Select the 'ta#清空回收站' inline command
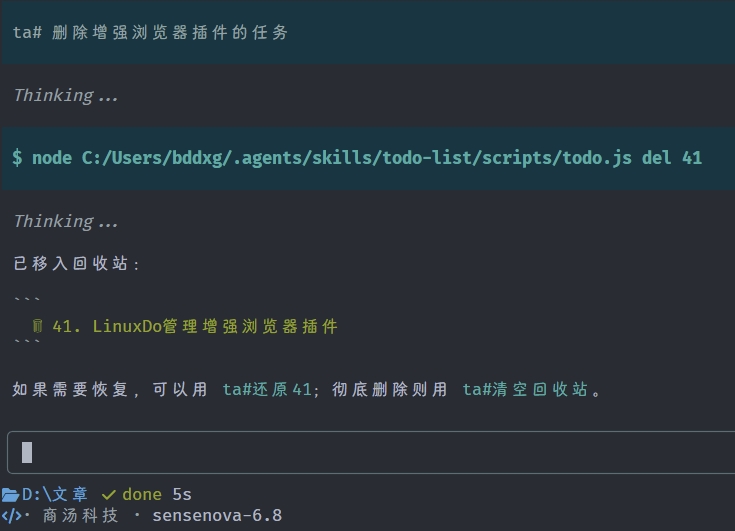 pyautogui.click(x=525, y=389)
